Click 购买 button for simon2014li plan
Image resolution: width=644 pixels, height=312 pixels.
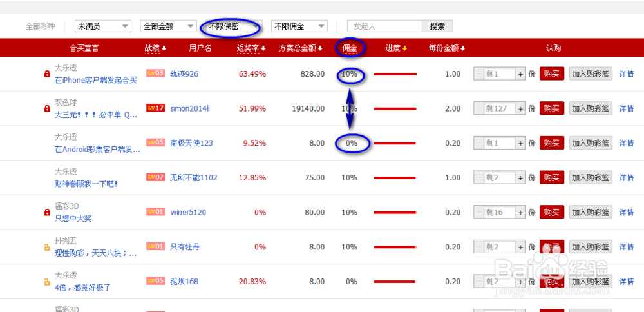(552, 108)
